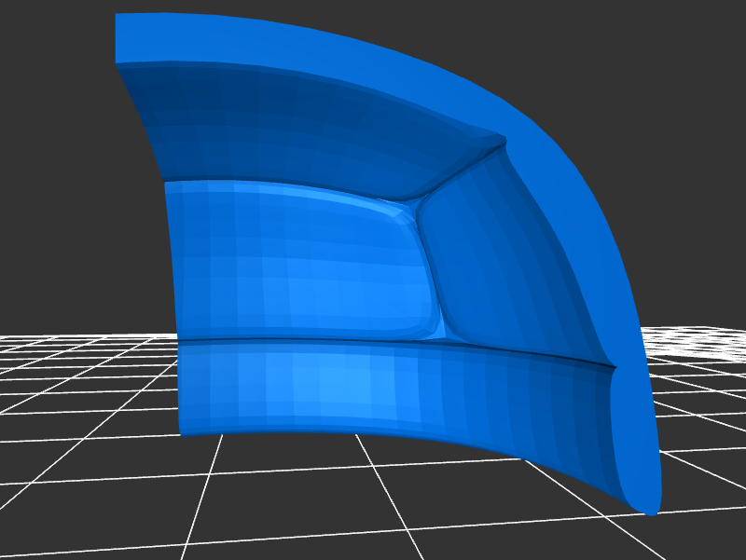Select the thick outer right edge of the mesh

click(597, 233)
